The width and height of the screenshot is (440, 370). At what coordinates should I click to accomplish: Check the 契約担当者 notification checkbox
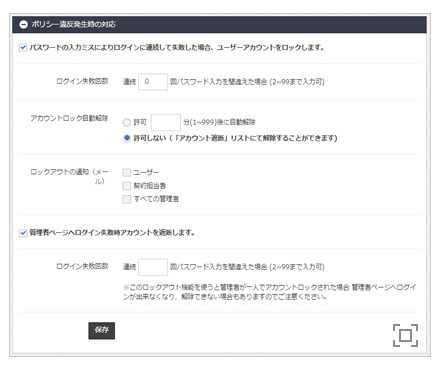point(127,186)
